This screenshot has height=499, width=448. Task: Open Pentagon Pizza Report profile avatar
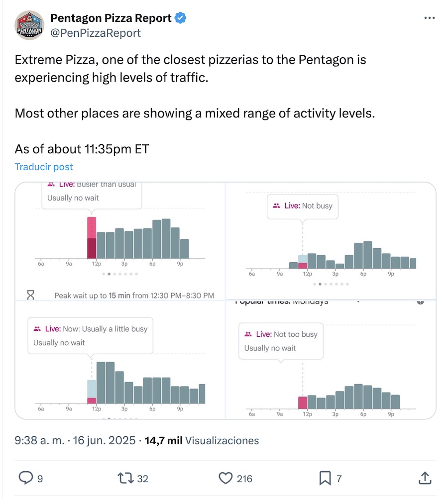click(x=30, y=25)
